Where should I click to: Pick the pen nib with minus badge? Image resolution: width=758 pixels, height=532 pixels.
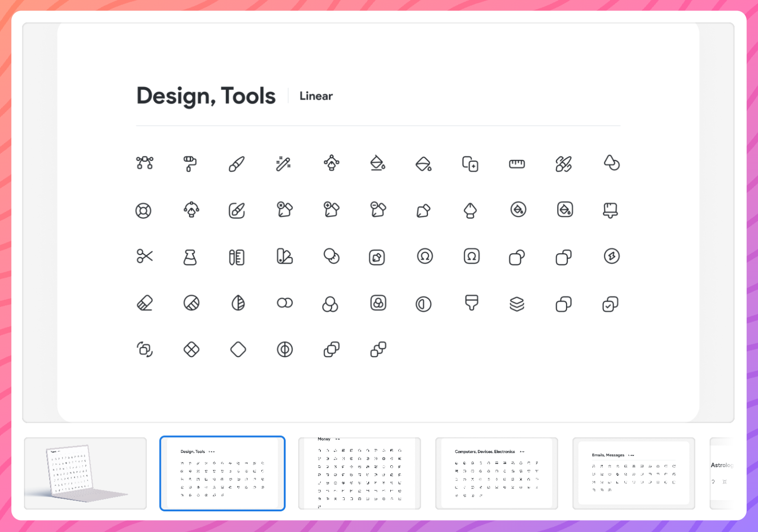(x=378, y=209)
